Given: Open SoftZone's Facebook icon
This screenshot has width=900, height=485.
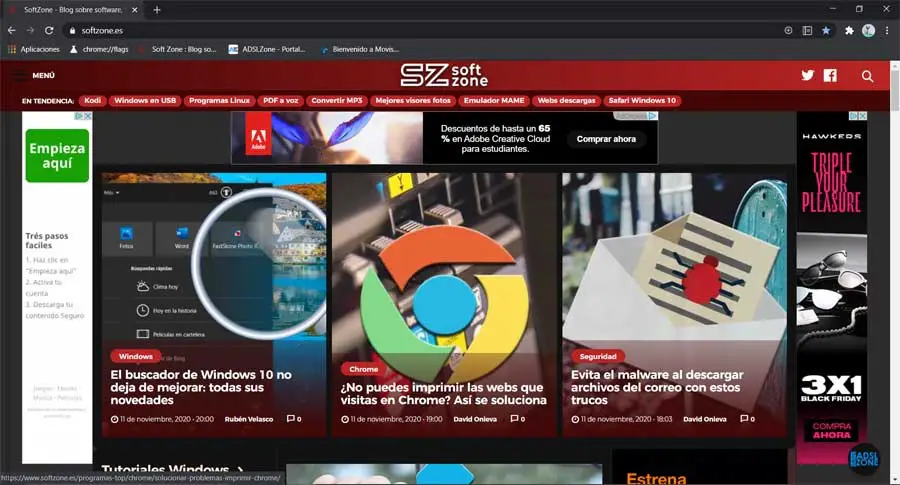Looking at the screenshot, I should pyautogui.click(x=831, y=75).
